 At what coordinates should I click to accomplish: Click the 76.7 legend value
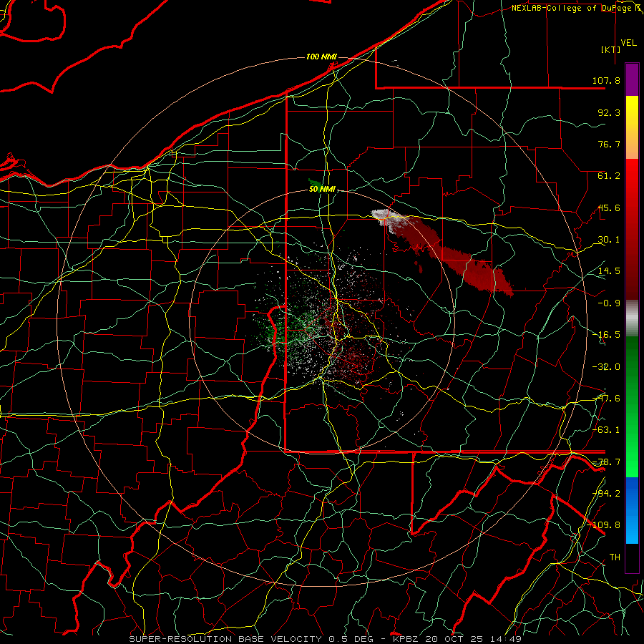click(609, 144)
